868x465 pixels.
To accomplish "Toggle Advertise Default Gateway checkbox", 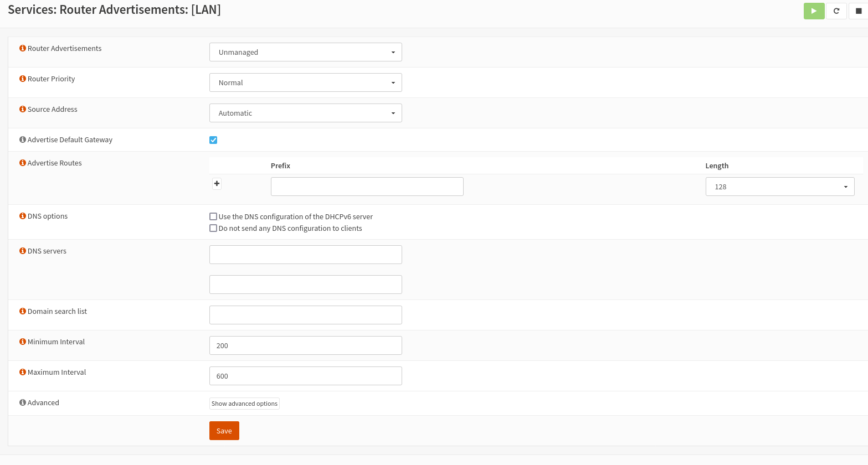I will click(213, 140).
